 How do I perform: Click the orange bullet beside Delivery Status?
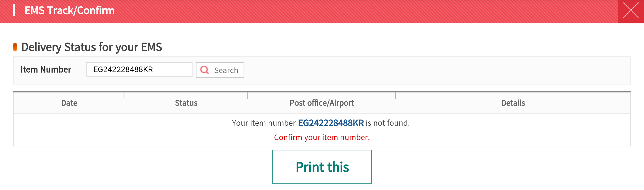(x=15, y=47)
